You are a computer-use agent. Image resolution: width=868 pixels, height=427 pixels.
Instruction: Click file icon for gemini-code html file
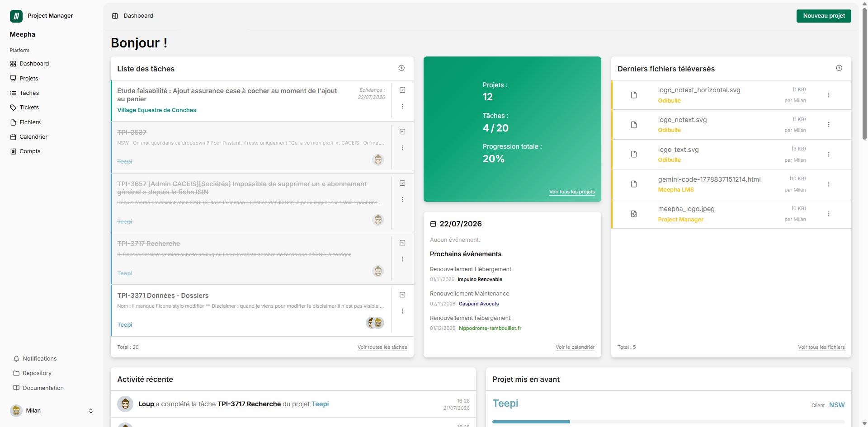click(634, 184)
